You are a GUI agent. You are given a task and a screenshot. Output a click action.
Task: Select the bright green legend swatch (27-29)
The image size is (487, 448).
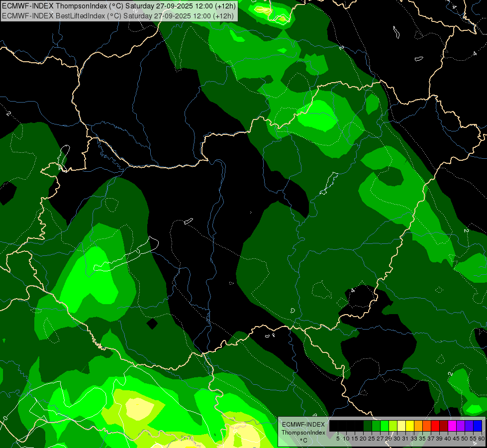click(384, 426)
